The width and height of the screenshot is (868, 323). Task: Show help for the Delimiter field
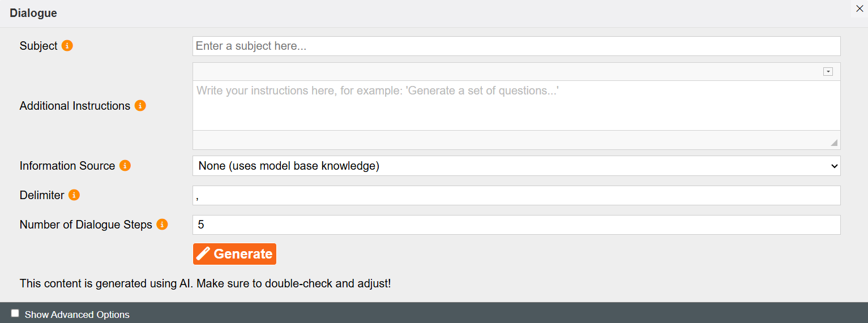pos(74,195)
